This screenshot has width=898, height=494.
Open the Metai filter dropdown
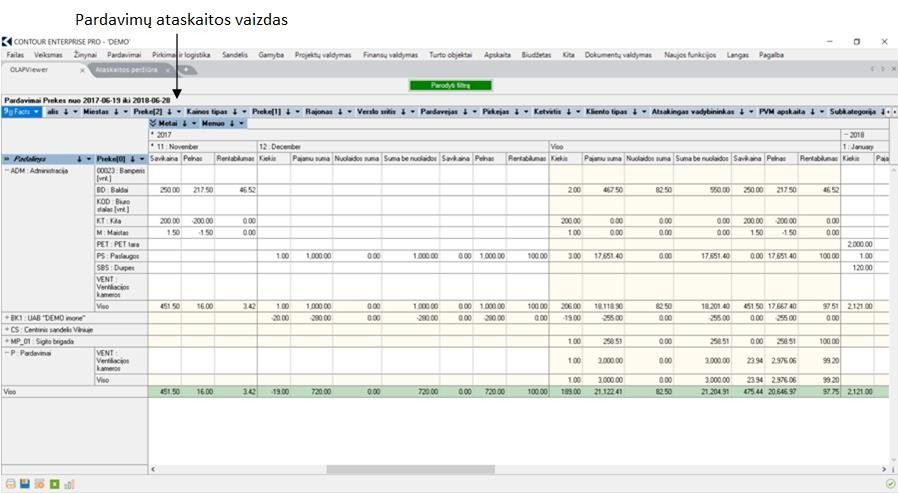coord(194,124)
